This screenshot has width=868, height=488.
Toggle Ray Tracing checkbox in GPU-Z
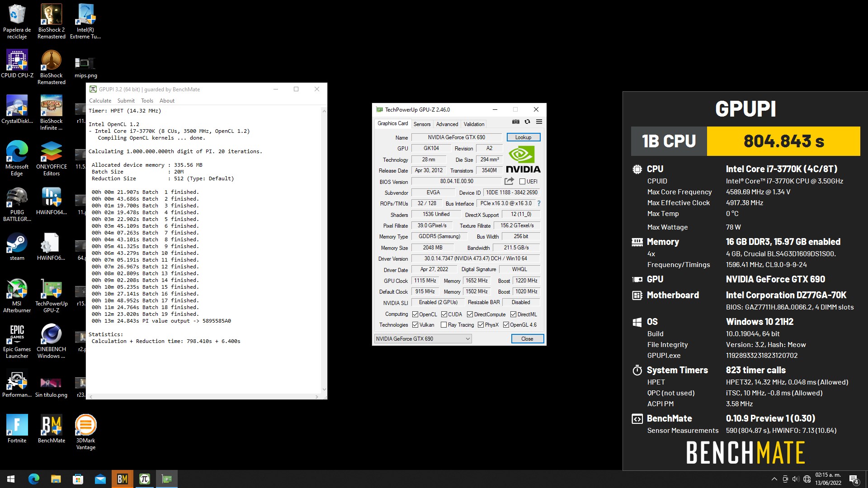coord(444,325)
